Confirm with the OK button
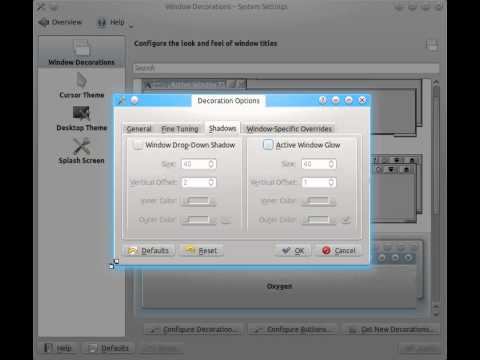The image size is (480, 360). tap(293, 250)
